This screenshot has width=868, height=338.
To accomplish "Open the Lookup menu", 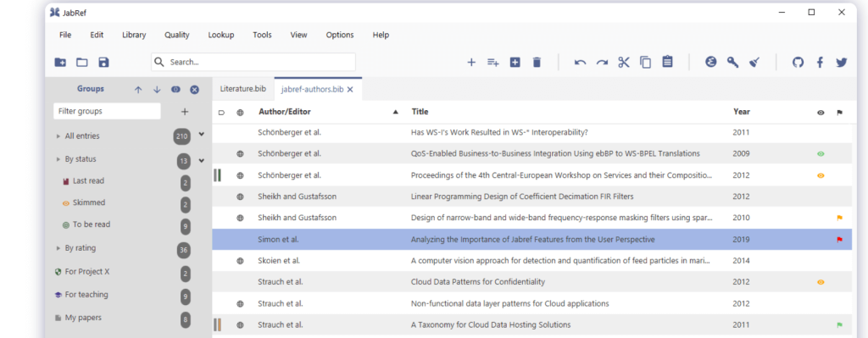I will coord(221,35).
